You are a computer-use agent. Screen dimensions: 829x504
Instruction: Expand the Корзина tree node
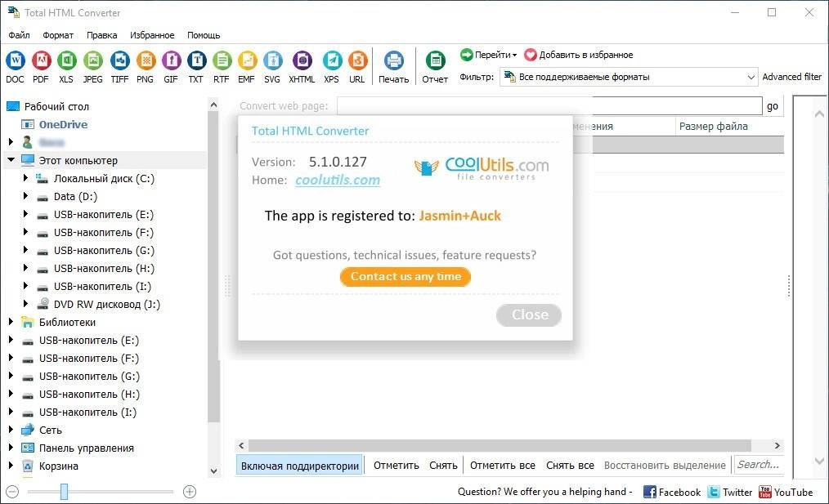tap(10, 466)
